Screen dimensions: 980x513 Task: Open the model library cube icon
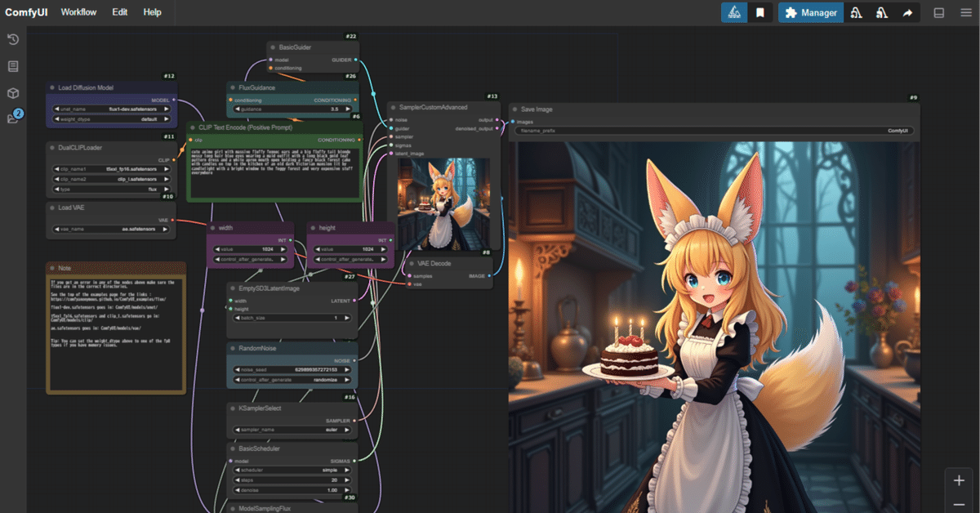pos(12,93)
